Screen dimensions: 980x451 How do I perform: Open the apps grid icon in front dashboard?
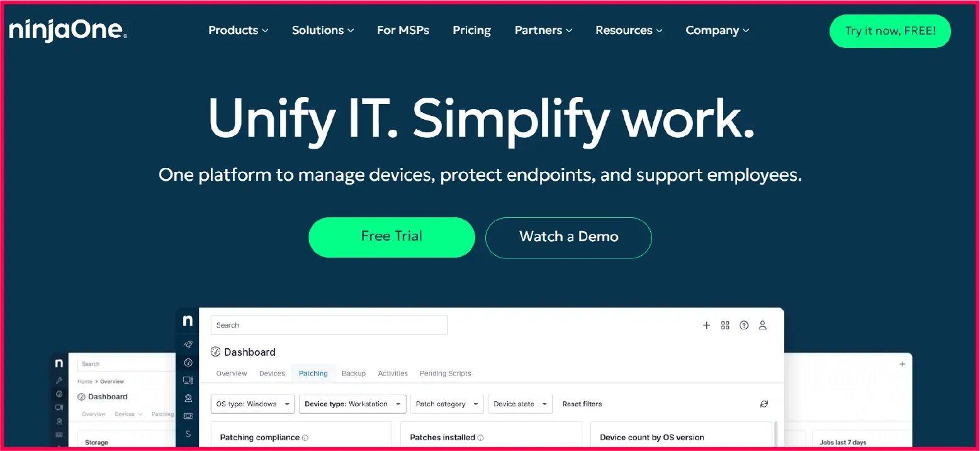[x=725, y=325]
